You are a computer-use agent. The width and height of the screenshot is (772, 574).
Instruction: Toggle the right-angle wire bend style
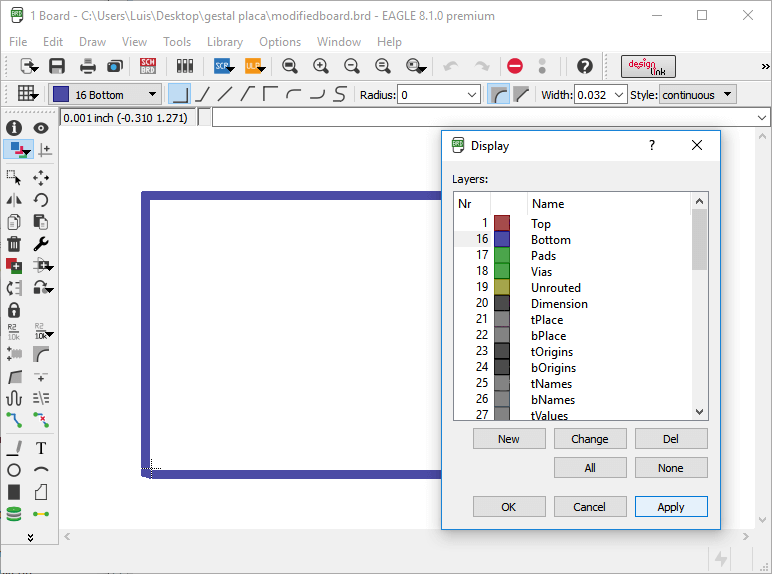tap(179, 94)
